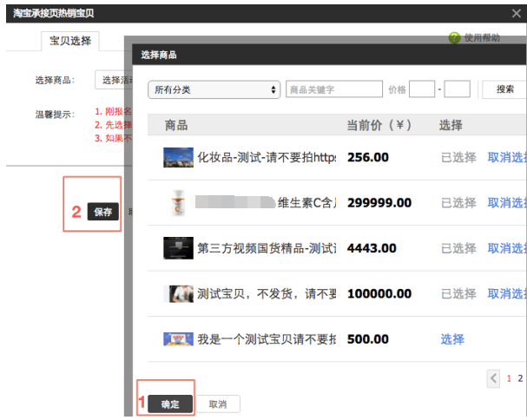
Task: Click the minimum price input box
Action: [421, 89]
